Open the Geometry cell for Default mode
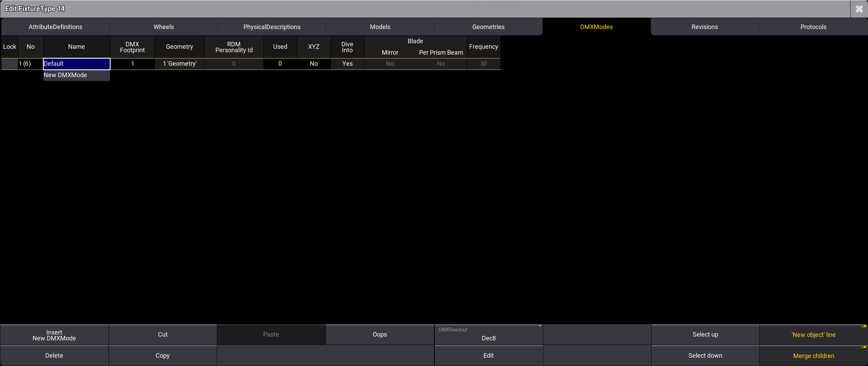868x366 pixels. 179,64
